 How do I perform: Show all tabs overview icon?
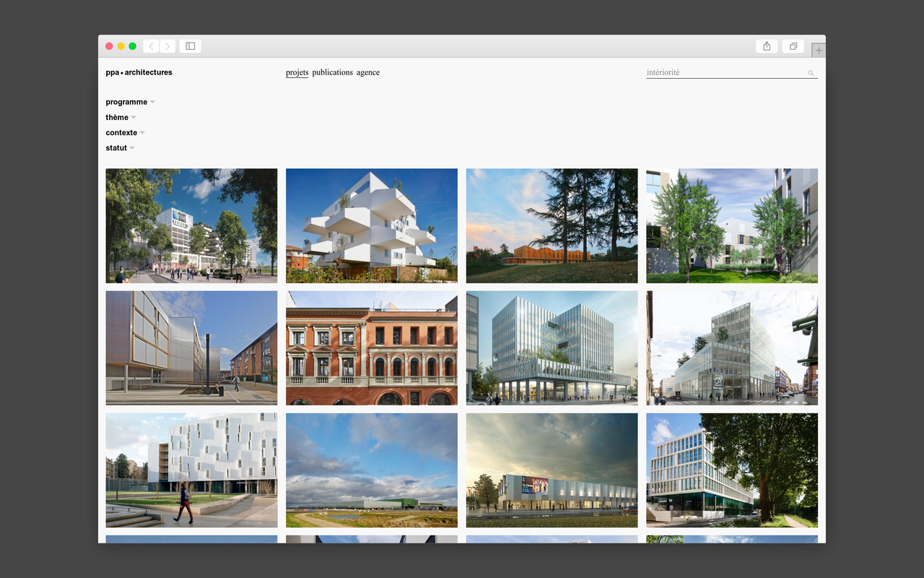[x=793, y=46]
